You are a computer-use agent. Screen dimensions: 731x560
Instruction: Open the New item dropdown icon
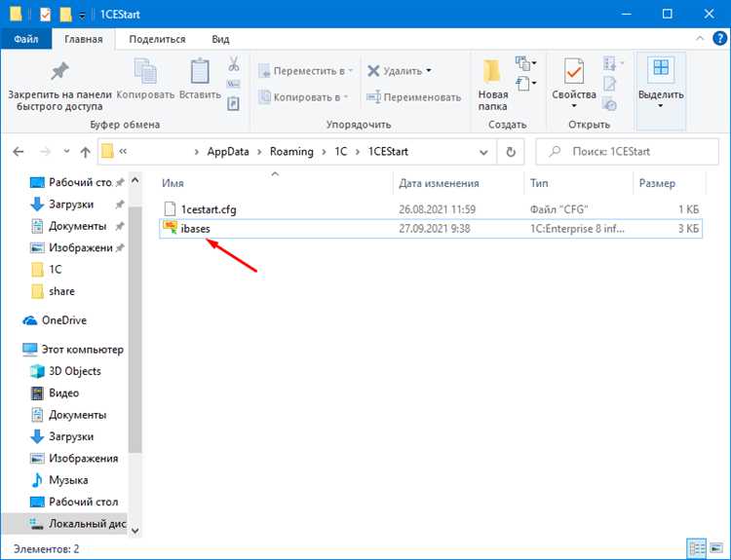[x=526, y=63]
